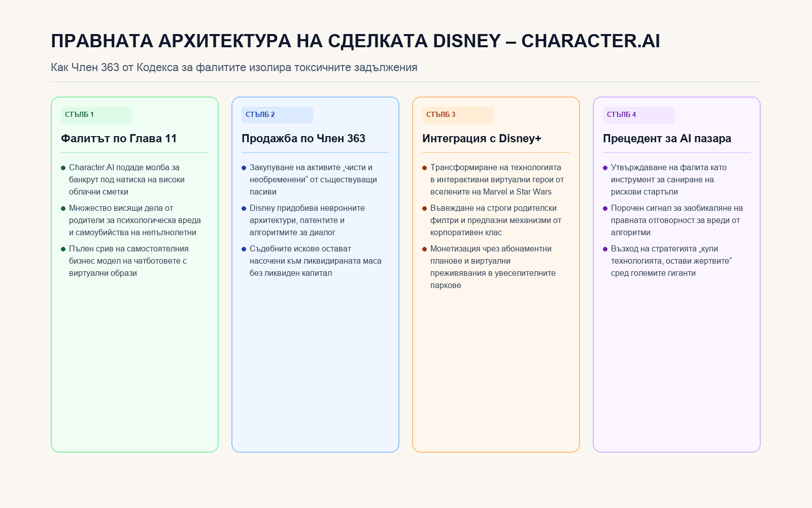The width and height of the screenshot is (812, 508).
Task: Click the main title about Disney – Character.AI
Action: (355, 41)
